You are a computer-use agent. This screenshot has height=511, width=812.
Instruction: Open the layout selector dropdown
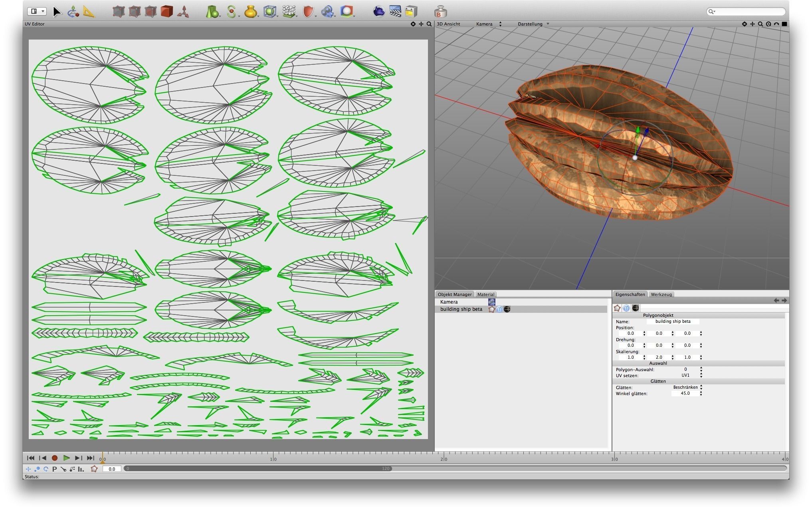pos(37,11)
